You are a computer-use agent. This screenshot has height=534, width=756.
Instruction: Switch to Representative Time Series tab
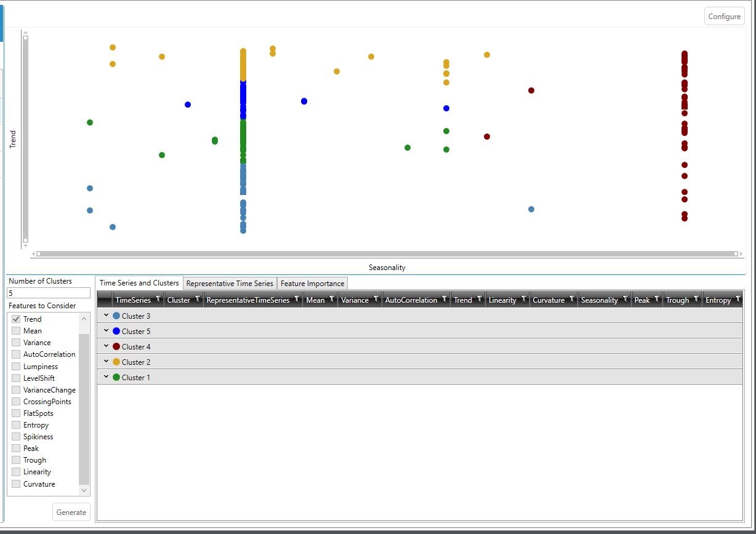tap(230, 284)
